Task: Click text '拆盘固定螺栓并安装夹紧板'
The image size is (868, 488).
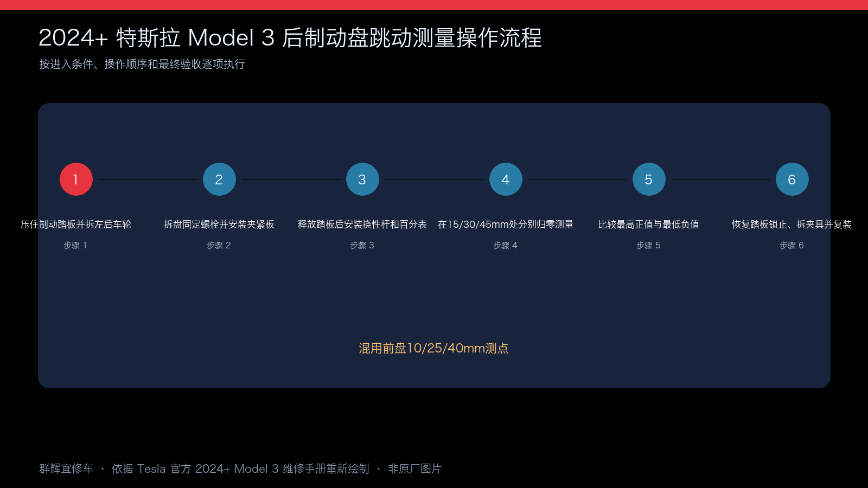Action: coord(219,224)
